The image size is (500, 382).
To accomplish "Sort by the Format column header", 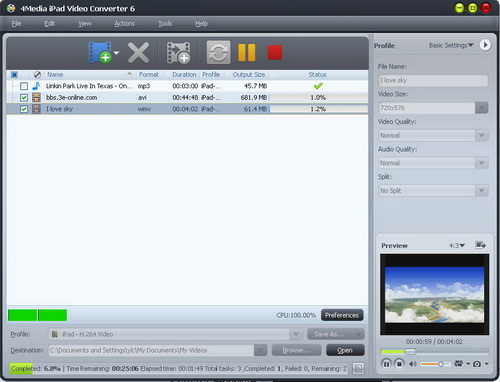I will point(149,75).
